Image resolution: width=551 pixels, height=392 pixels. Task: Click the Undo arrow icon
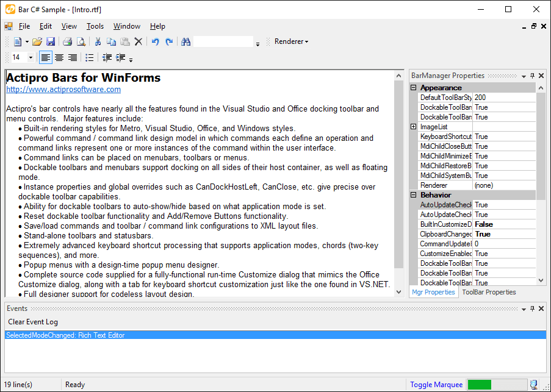point(156,42)
